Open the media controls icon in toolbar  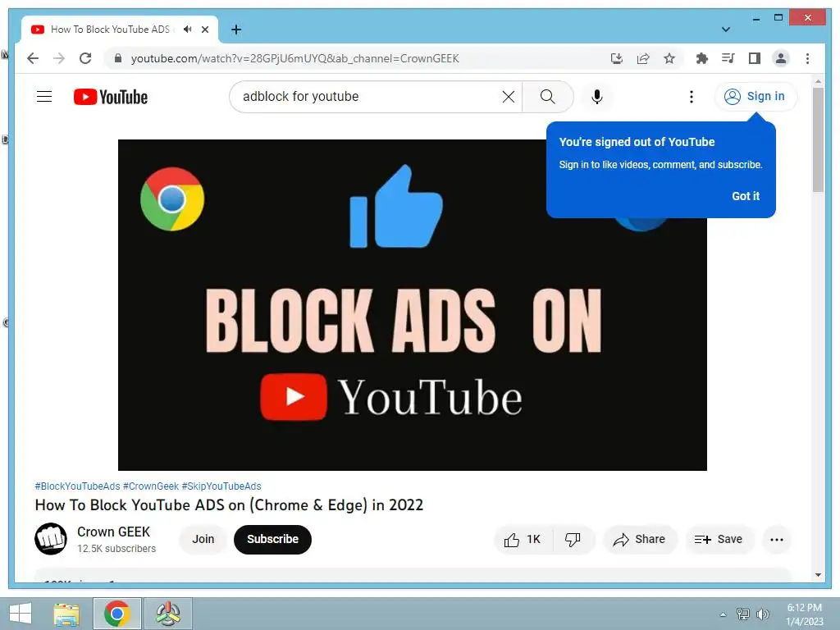tap(728, 58)
